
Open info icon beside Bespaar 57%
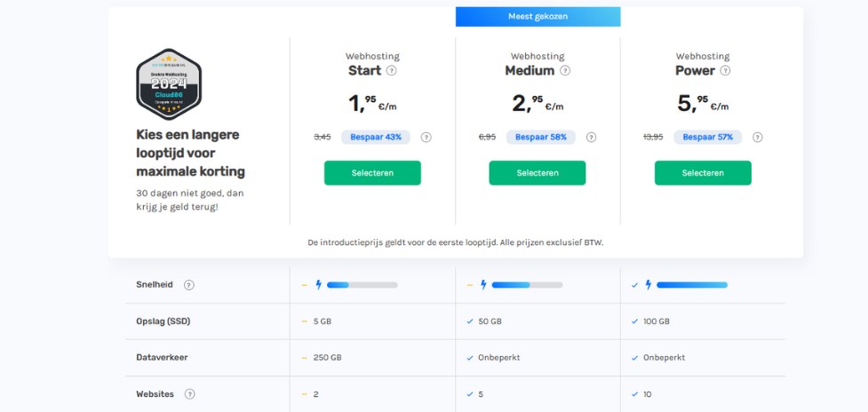[x=757, y=137]
